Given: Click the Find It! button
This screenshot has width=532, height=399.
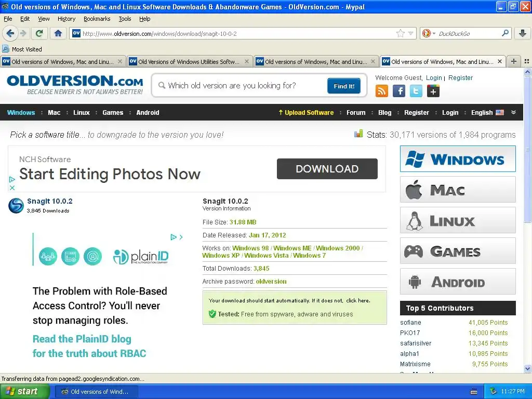Looking at the screenshot, I should [344, 86].
